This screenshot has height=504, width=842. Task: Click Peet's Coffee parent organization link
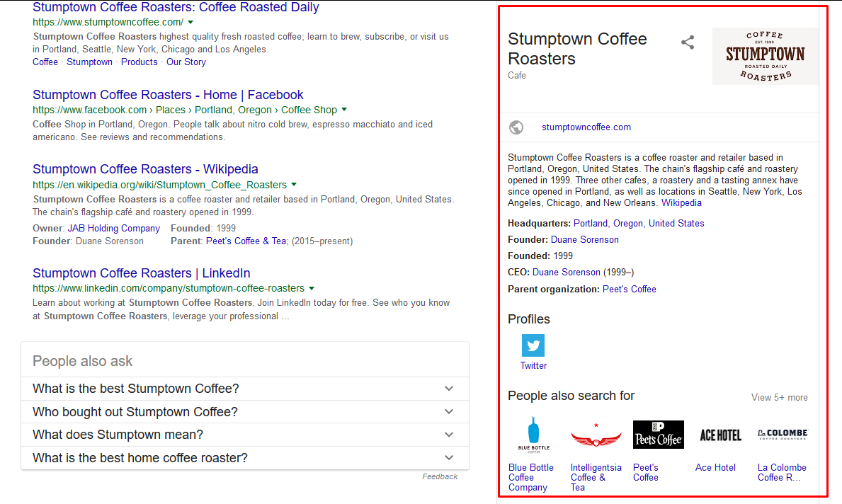630,290
